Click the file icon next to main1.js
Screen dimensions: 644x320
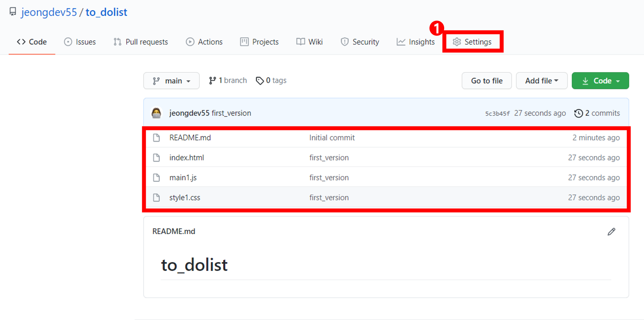(x=157, y=178)
